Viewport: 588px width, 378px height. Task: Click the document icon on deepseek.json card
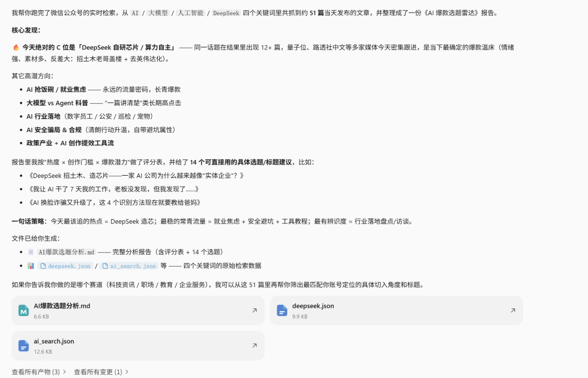[281, 310]
